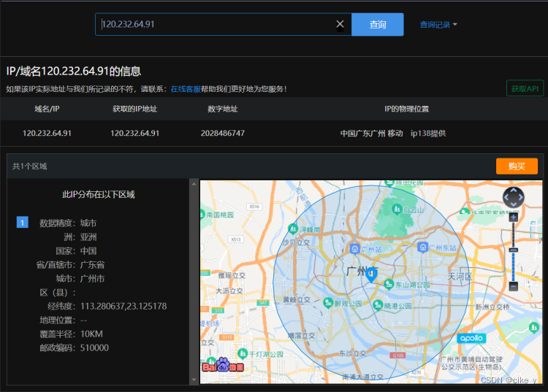Clear the IP search field with the X icon
The image size is (548, 392).
pyautogui.click(x=340, y=24)
